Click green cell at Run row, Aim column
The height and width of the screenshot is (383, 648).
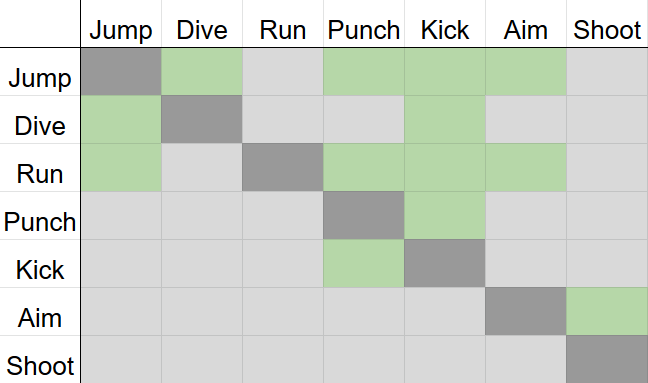526,168
